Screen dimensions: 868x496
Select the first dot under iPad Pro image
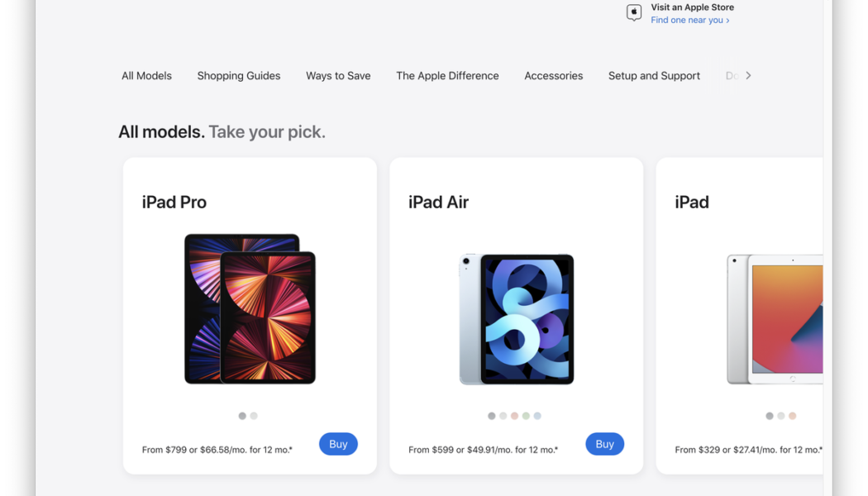[242, 416]
